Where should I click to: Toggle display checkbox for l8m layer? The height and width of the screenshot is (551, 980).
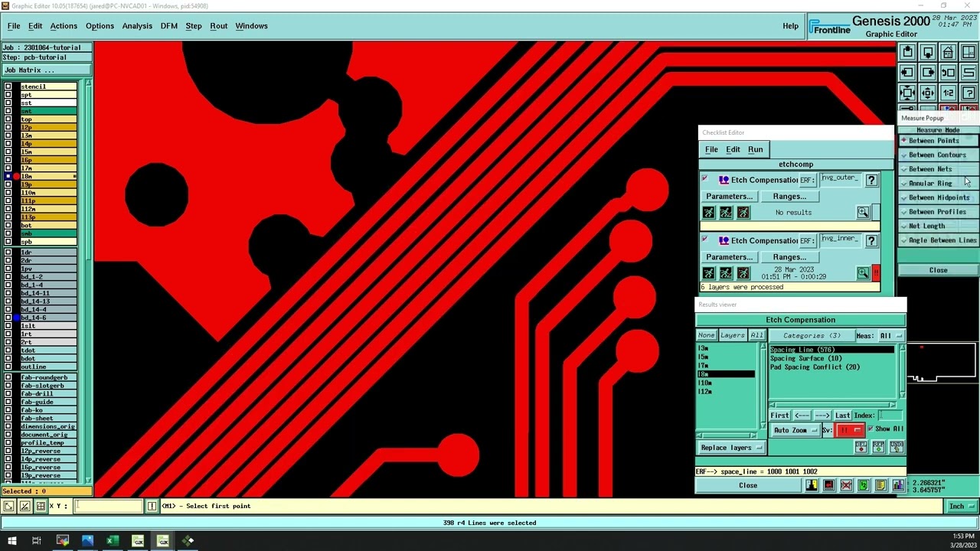tap(8, 177)
